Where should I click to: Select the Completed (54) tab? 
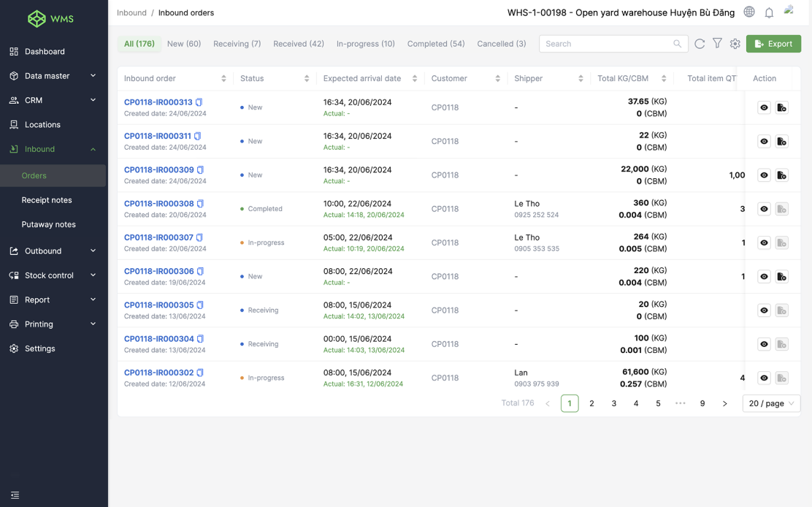[436, 44]
